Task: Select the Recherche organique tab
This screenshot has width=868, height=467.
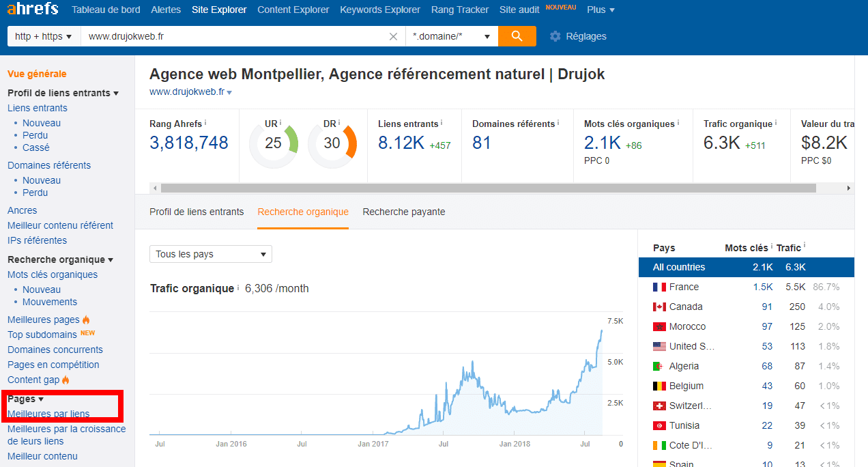Action: click(x=303, y=212)
